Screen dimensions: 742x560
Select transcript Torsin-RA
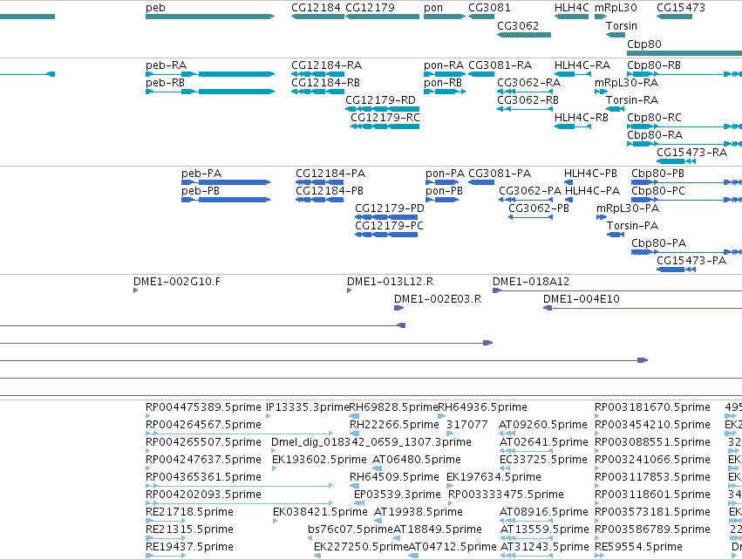pyautogui.click(x=616, y=109)
